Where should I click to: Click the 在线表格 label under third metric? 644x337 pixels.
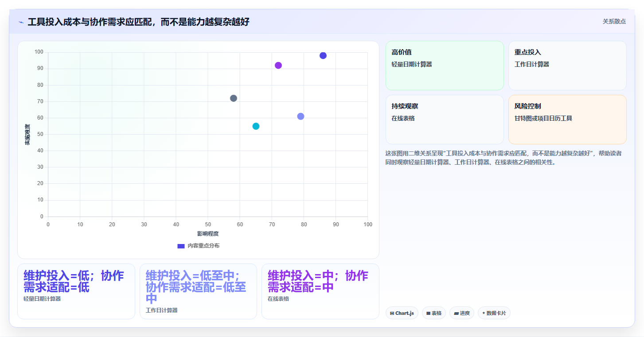[x=278, y=299]
